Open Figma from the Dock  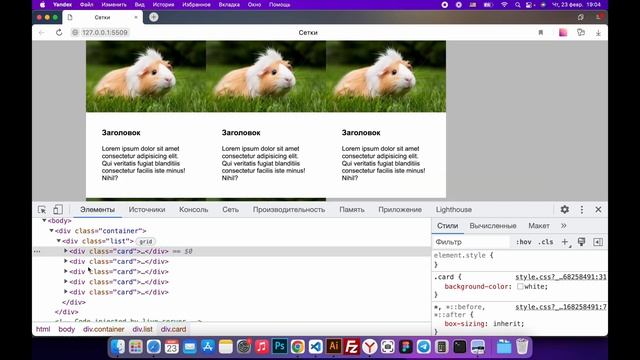pyautogui.click(x=405, y=347)
